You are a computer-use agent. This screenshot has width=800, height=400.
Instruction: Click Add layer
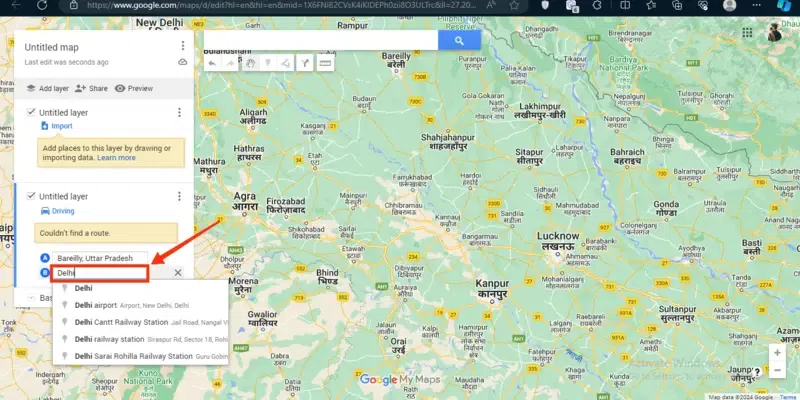tap(47, 88)
